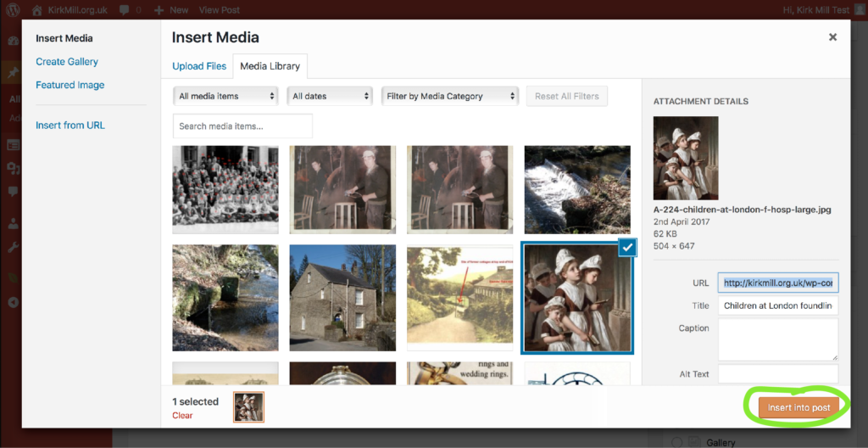Pick the waterfall stream thumbnail
Screen dimensions: 868x448
(x=576, y=189)
